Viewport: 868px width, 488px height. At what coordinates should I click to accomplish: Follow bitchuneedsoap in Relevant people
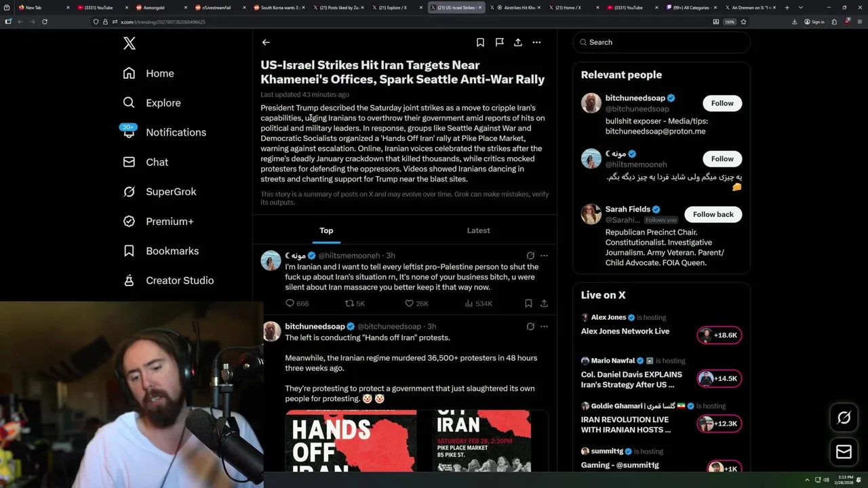(722, 103)
